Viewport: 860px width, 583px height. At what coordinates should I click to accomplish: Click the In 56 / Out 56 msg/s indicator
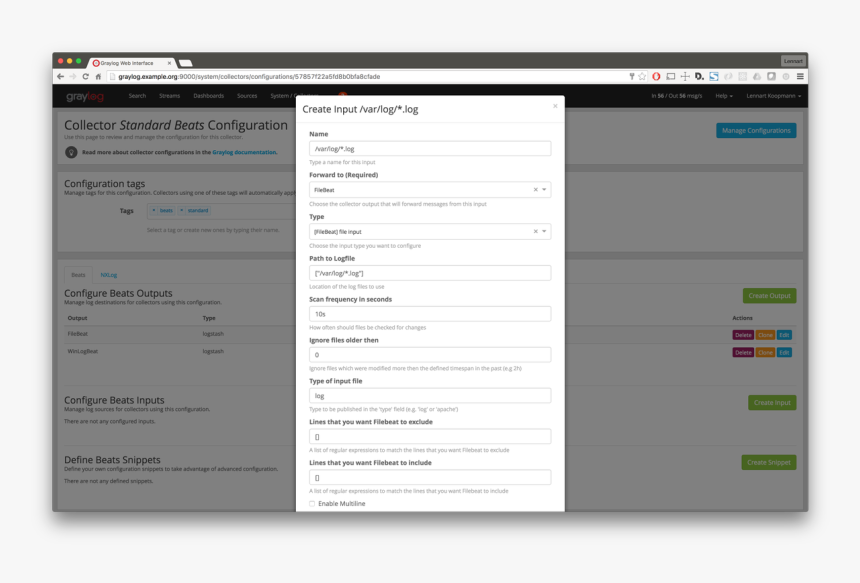(x=676, y=96)
